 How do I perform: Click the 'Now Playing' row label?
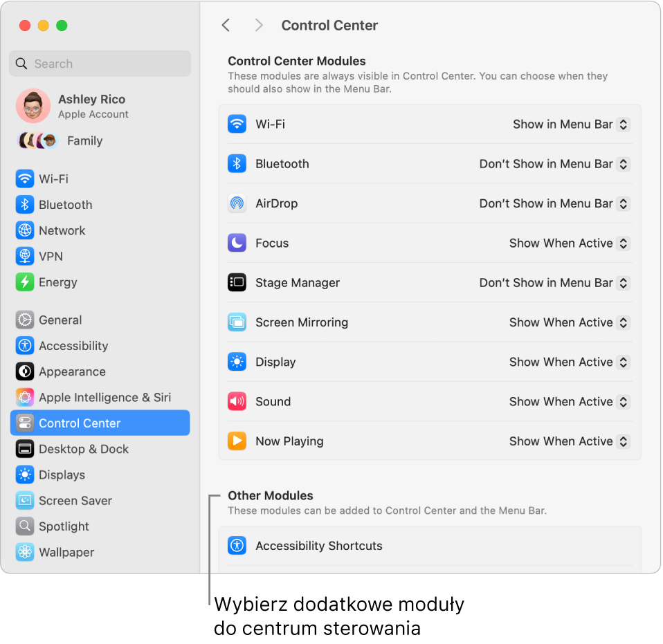tap(290, 441)
